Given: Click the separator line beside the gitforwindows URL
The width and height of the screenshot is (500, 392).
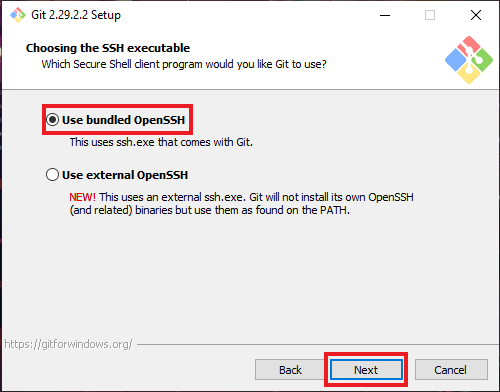Looking at the screenshot, I should click(318, 344).
